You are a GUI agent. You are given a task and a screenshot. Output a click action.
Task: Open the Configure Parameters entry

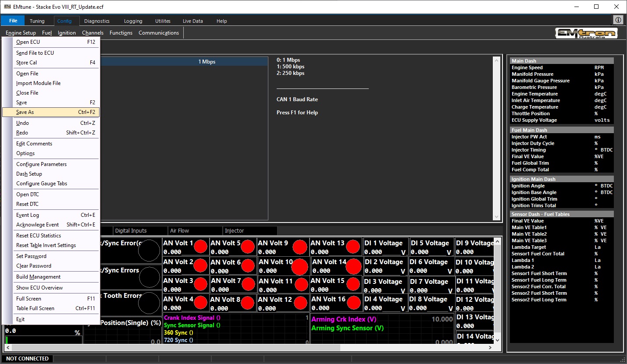click(x=42, y=164)
